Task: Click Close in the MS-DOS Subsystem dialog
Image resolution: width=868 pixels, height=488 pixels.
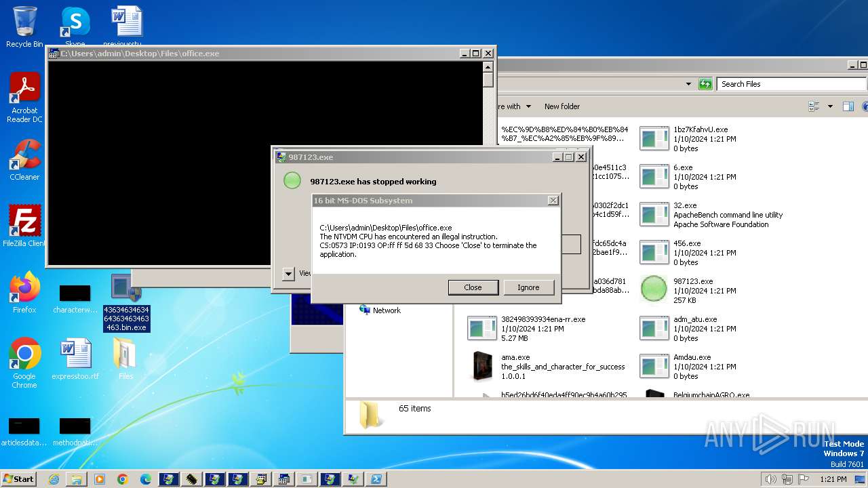Action: pyautogui.click(x=473, y=287)
